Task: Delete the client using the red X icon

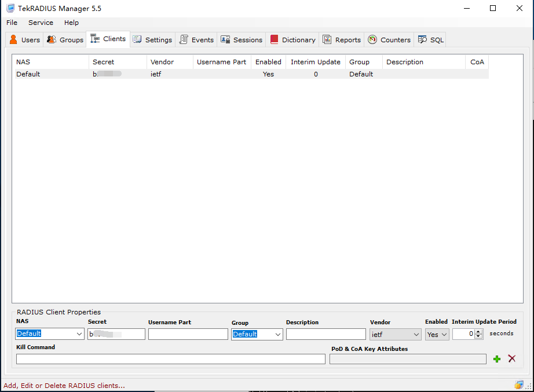Action: pos(511,358)
